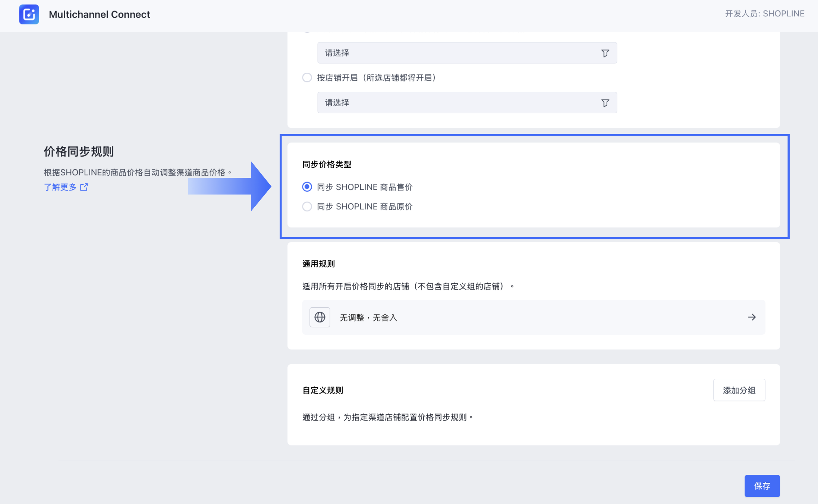Click filter icon in first 请选择 field
This screenshot has width=818, height=504.
point(605,53)
